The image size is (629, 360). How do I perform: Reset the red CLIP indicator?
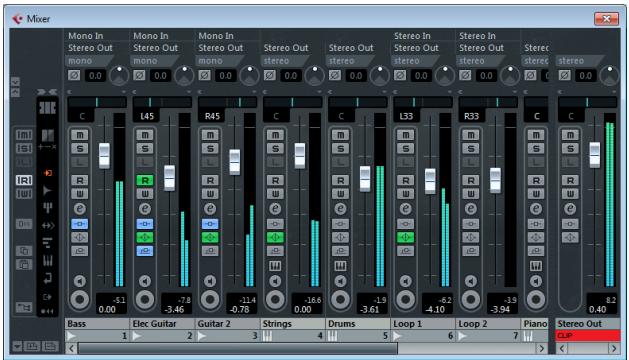point(588,336)
